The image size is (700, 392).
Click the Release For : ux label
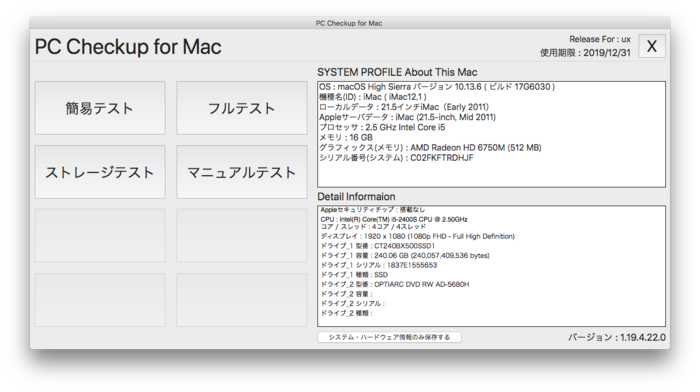coord(600,39)
